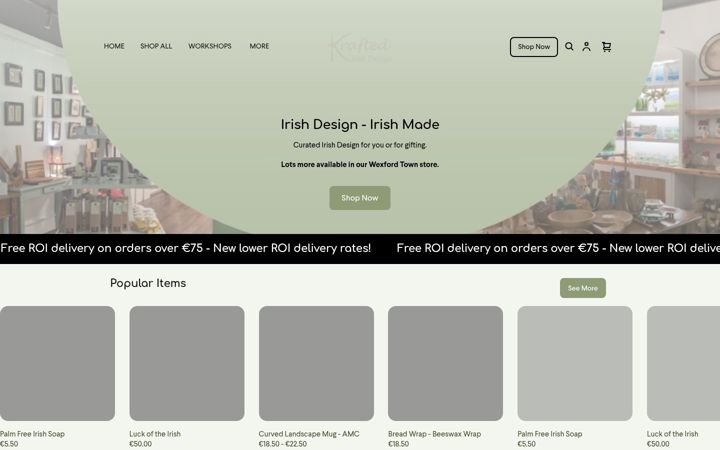Screen dimensions: 720x450
Task: Click the Bread Wrap - Beeswax Wrap title
Action: [x=434, y=433]
